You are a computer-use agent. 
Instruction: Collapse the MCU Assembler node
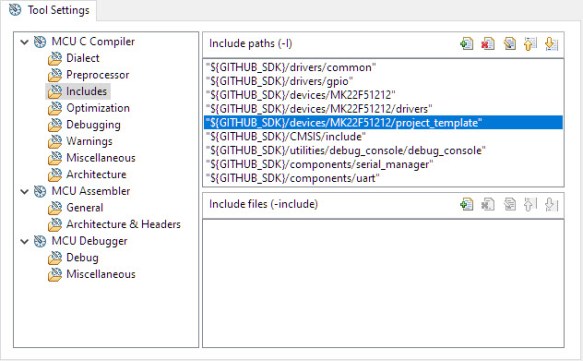point(25,192)
